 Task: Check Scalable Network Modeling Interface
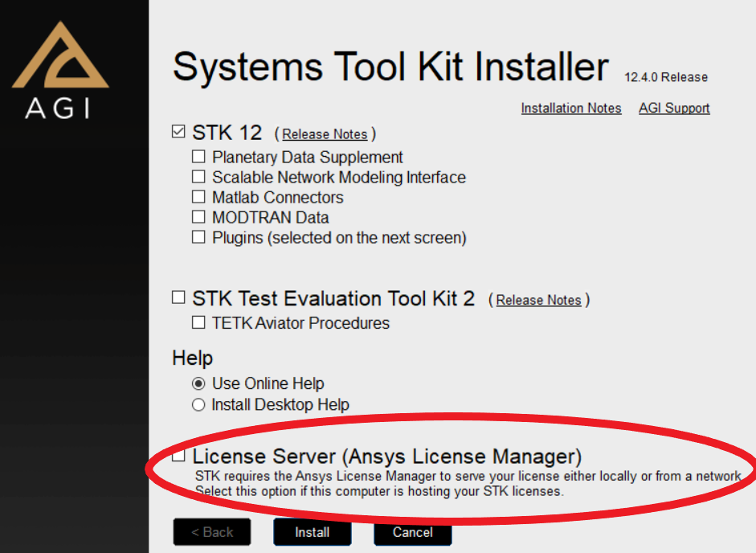click(x=198, y=177)
